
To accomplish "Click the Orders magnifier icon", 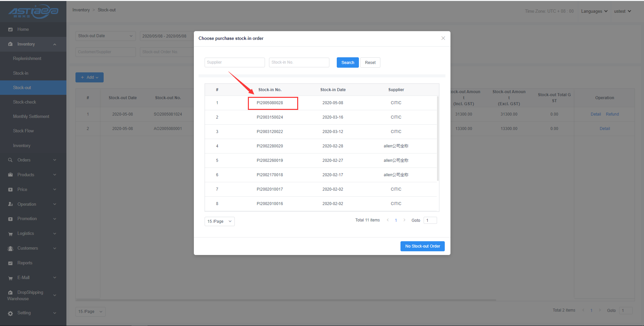I will pos(10,160).
